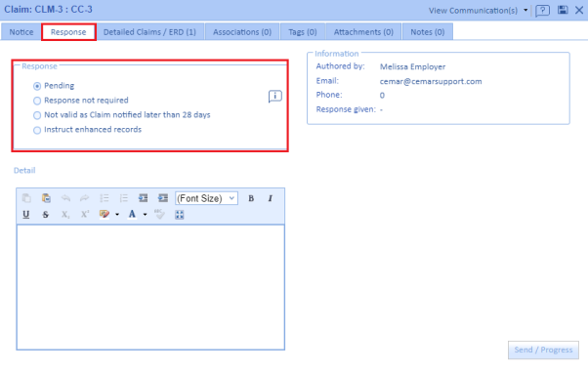This screenshot has width=588, height=372.
Task: Toggle italic formatting
Action: [270, 198]
